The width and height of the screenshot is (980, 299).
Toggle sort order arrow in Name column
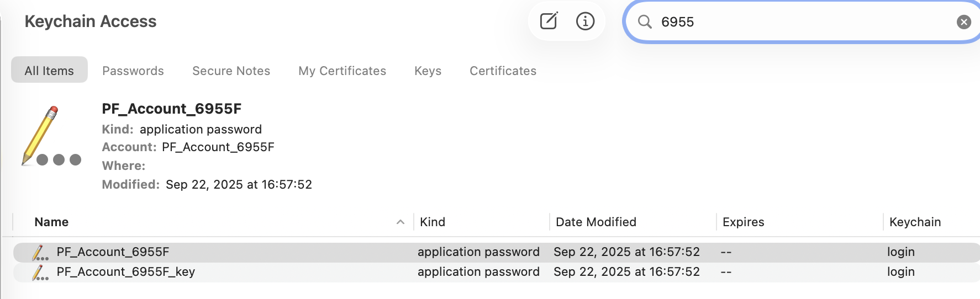[x=401, y=222]
